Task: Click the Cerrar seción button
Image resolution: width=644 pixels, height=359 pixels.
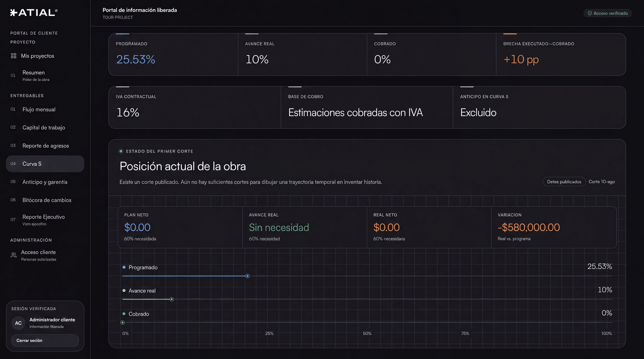Action: tap(45, 341)
